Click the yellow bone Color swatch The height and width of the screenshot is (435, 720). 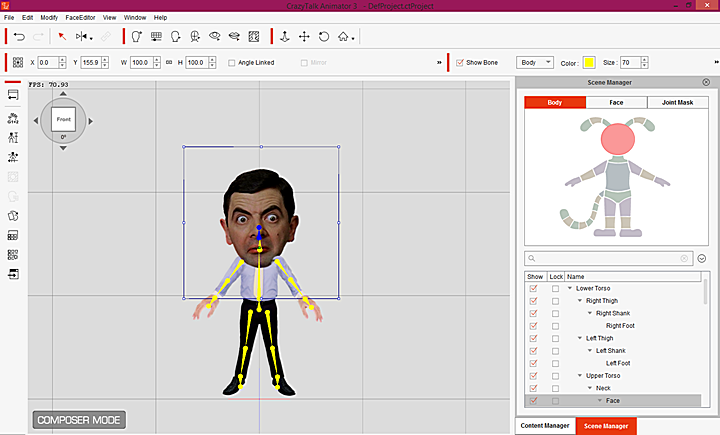click(589, 62)
